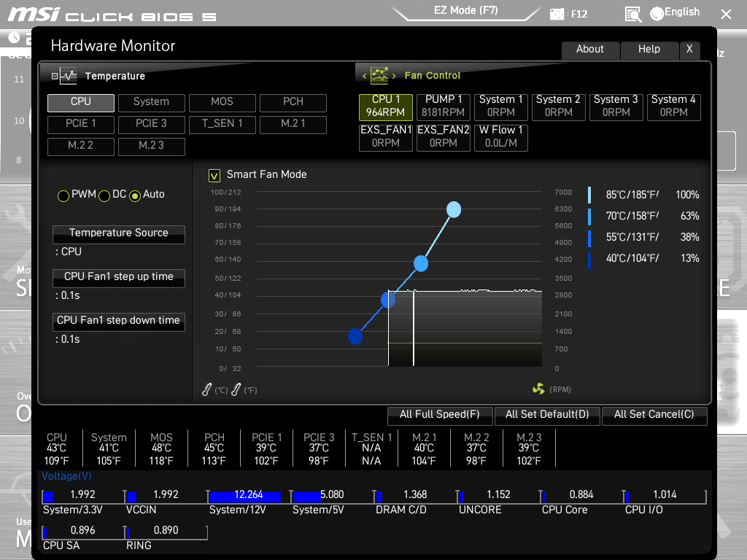747x560 pixels.
Task: Open CPU Fan1 step down time setting
Action: click(x=119, y=321)
